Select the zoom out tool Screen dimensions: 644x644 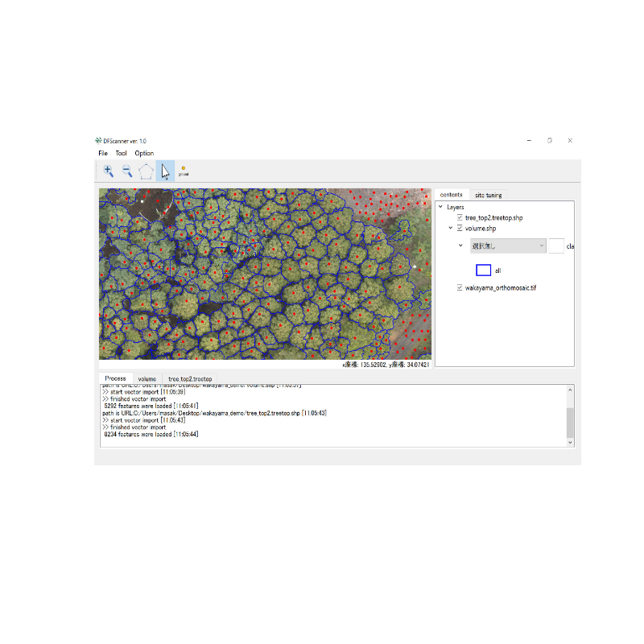tap(127, 171)
